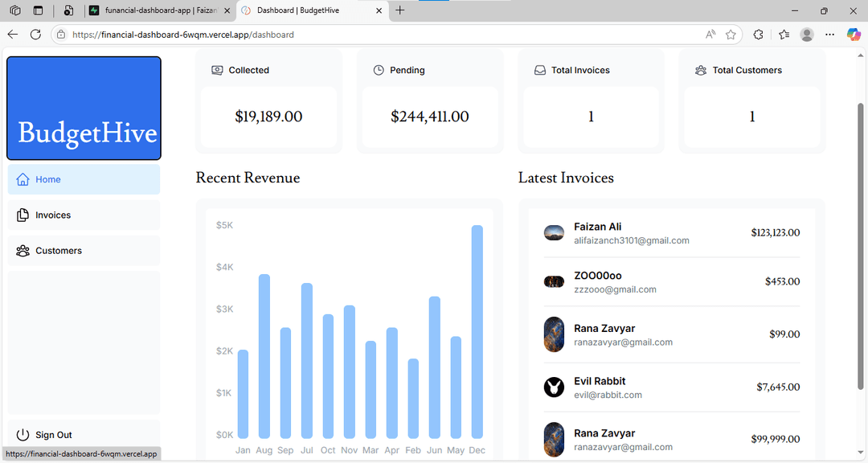
Task: Open the Favorites list icon
Action: point(784,35)
